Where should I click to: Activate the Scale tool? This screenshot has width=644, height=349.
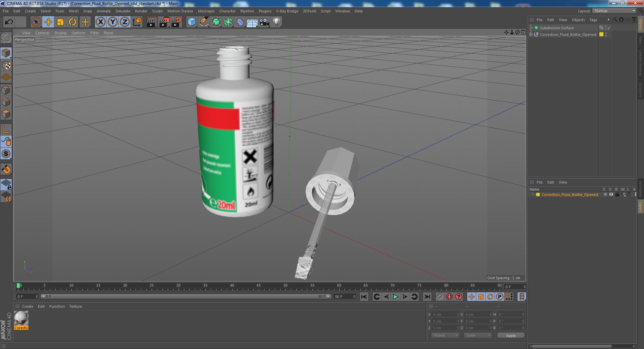pyautogui.click(x=60, y=22)
